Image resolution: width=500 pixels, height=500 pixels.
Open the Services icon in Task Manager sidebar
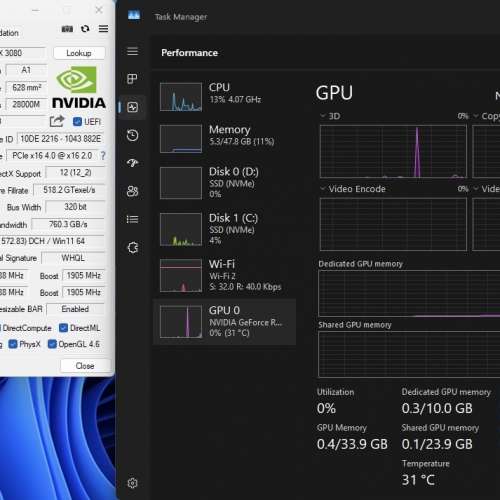coord(132,247)
